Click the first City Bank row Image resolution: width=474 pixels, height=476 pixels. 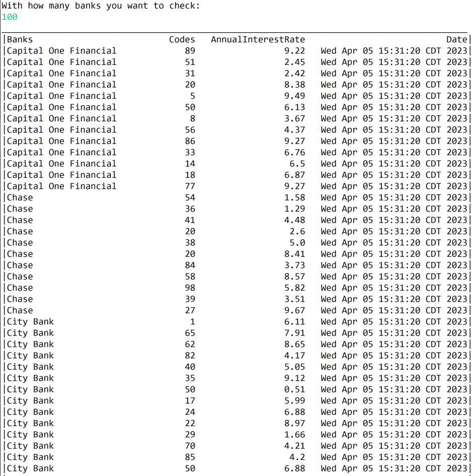(30, 321)
